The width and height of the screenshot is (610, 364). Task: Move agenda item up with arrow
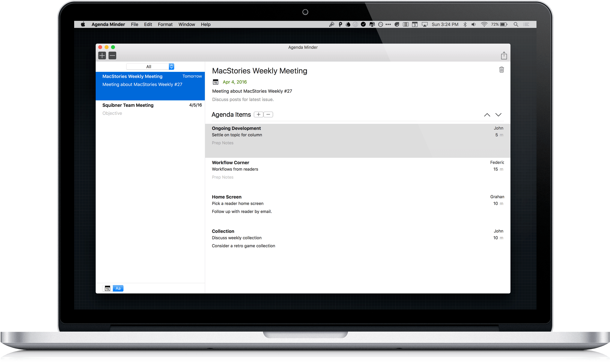pyautogui.click(x=487, y=115)
